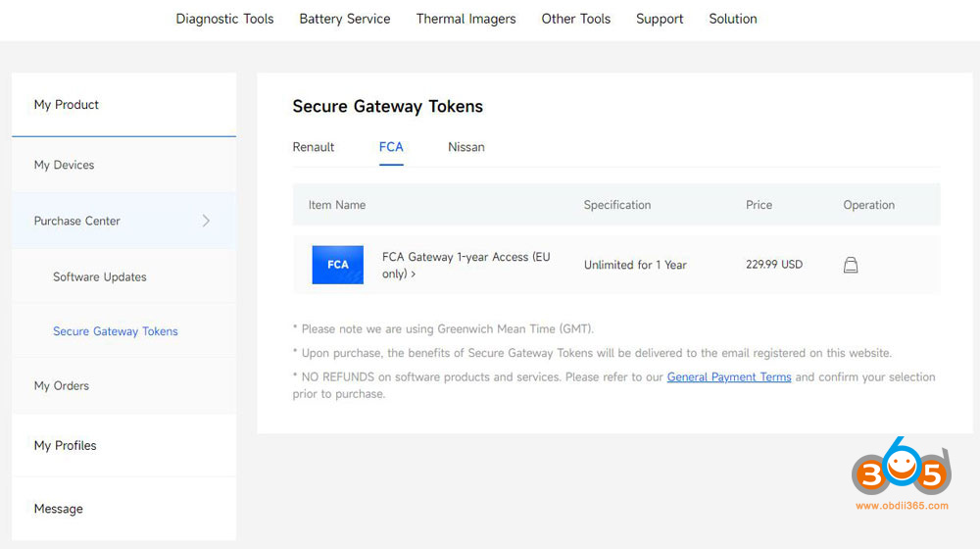
Task: Click the Item Name column header
Action: pos(337,205)
